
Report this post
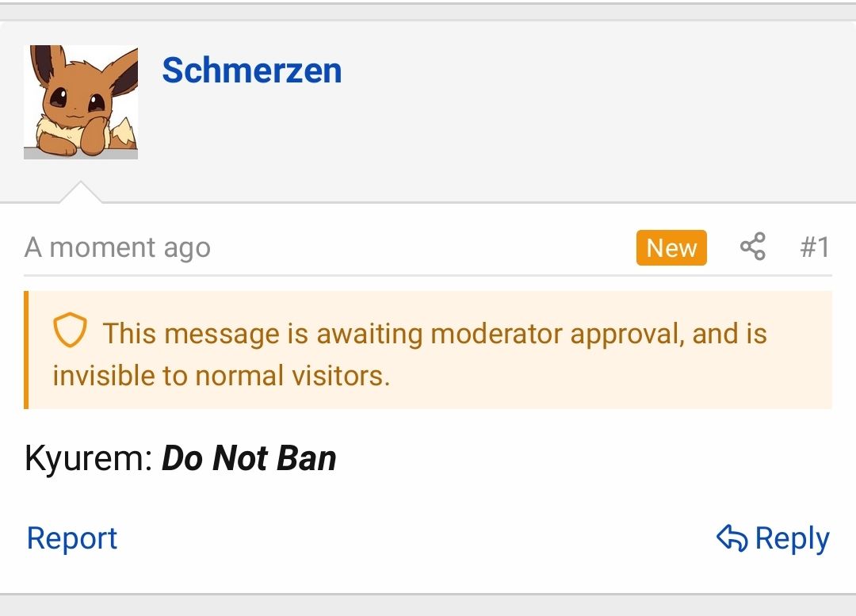pos(72,538)
